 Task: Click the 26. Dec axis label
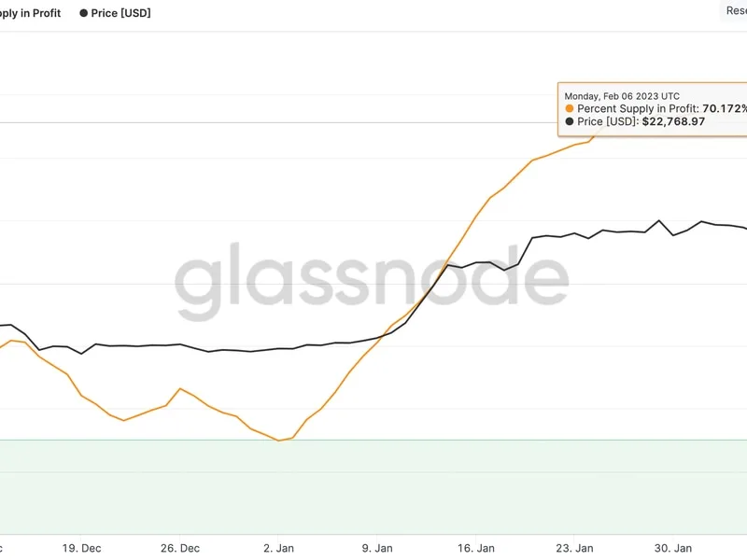pos(180,548)
